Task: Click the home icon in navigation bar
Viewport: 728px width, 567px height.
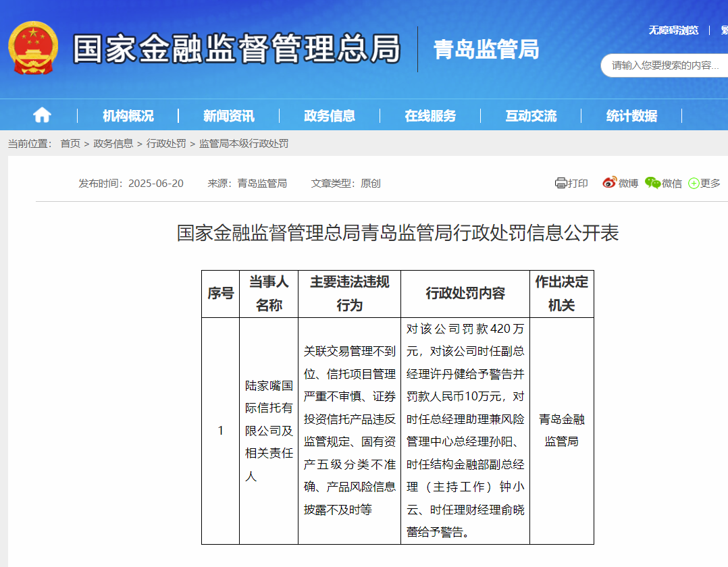Action: [x=42, y=115]
